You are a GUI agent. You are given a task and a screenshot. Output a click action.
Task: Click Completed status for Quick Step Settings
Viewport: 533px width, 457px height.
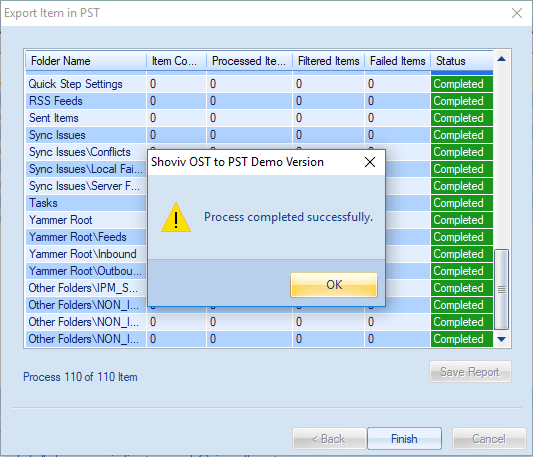point(462,84)
